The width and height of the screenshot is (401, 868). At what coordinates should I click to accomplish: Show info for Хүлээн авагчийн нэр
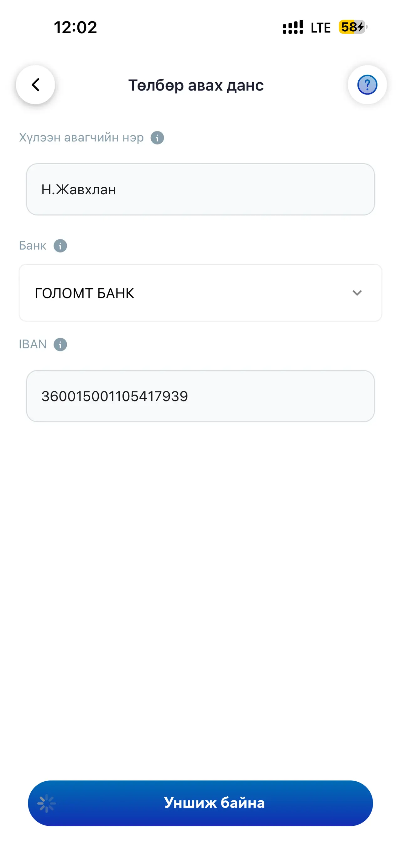pyautogui.click(x=157, y=137)
